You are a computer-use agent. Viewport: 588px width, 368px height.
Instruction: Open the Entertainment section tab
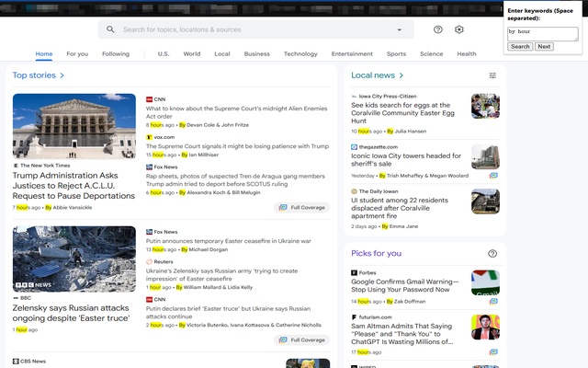[x=352, y=53]
